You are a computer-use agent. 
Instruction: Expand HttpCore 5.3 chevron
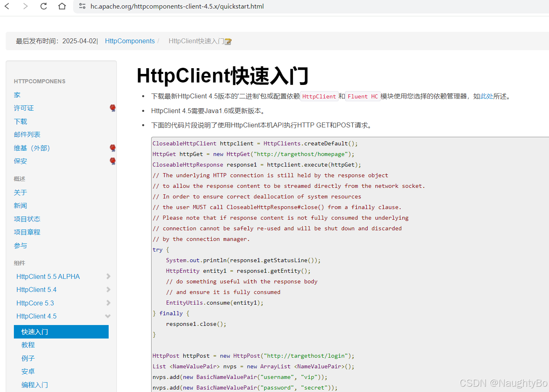click(x=108, y=303)
